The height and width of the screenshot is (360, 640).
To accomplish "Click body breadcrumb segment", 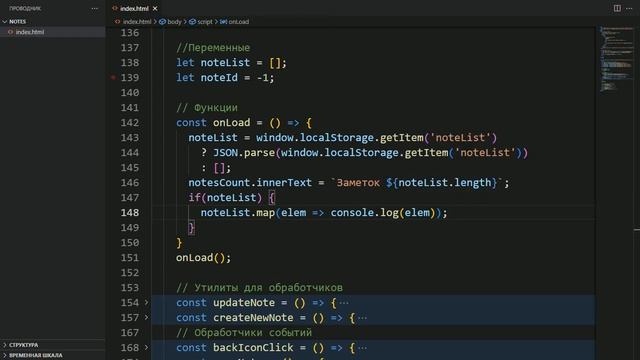I will point(174,22).
